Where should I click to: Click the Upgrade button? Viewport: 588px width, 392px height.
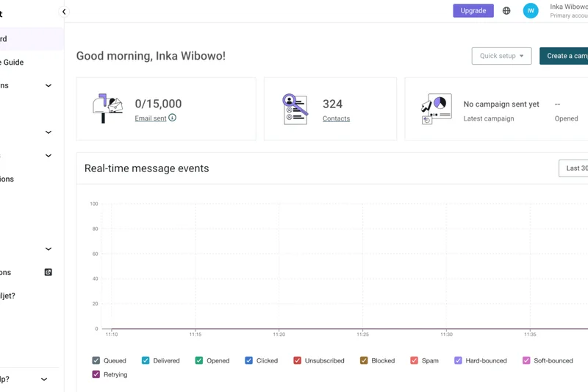473,11
